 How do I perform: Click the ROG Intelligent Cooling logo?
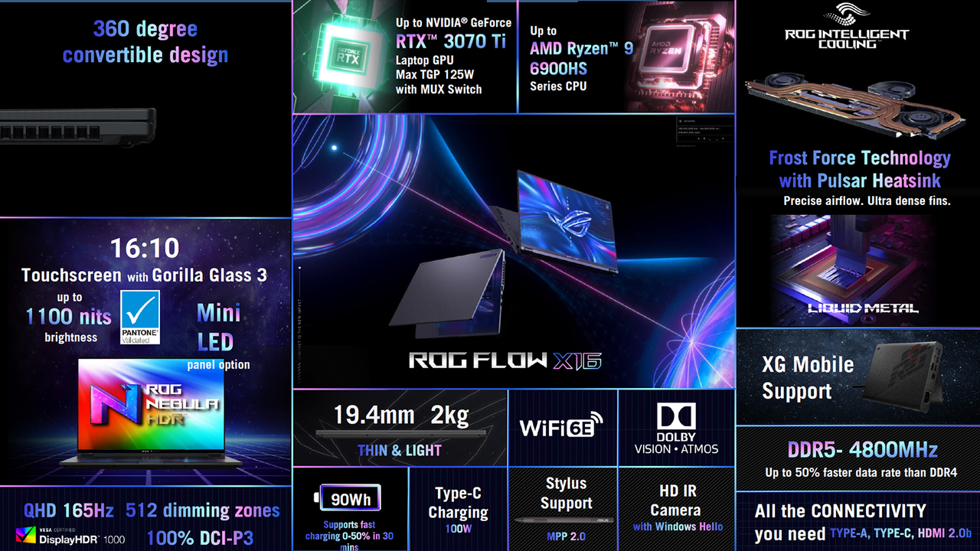(847, 27)
